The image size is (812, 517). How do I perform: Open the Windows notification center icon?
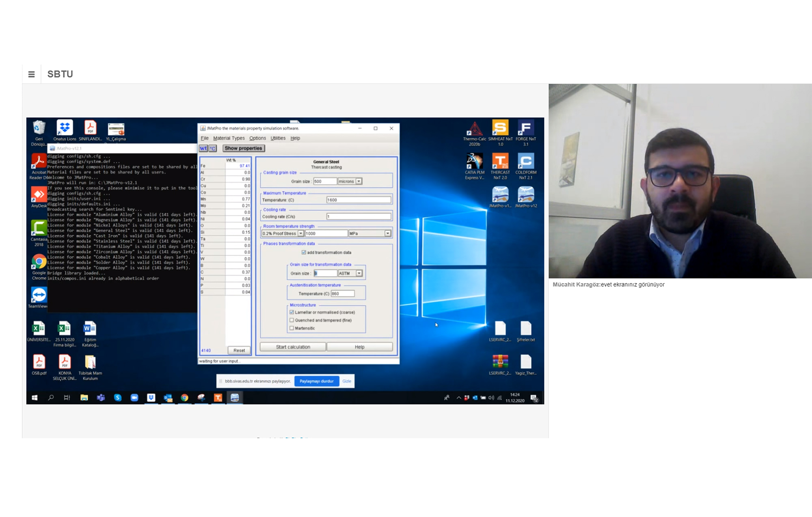[x=534, y=398]
